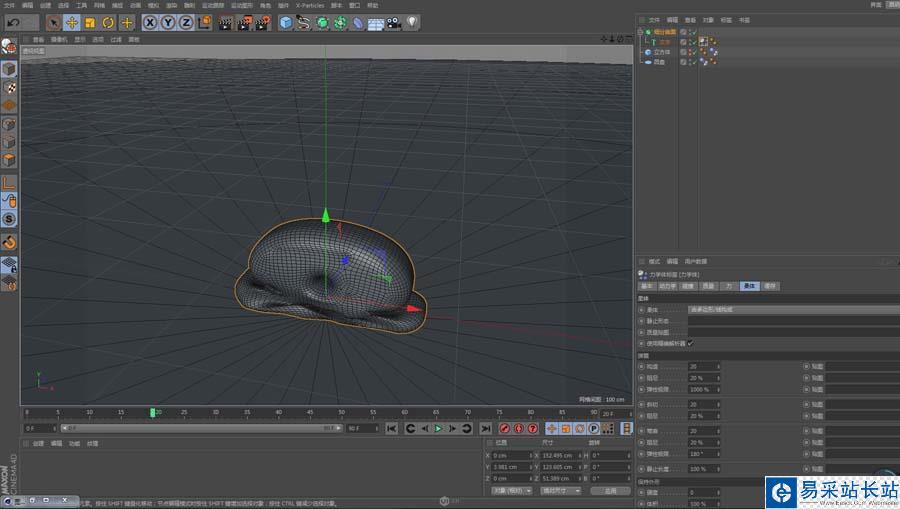Toggle the 使用精确解析器 checkbox
Screen dimensions: 900x509
tap(690, 343)
